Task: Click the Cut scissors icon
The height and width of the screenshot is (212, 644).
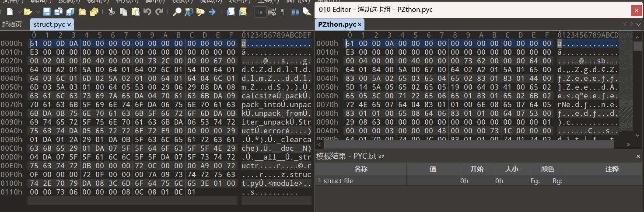Action: [112, 12]
